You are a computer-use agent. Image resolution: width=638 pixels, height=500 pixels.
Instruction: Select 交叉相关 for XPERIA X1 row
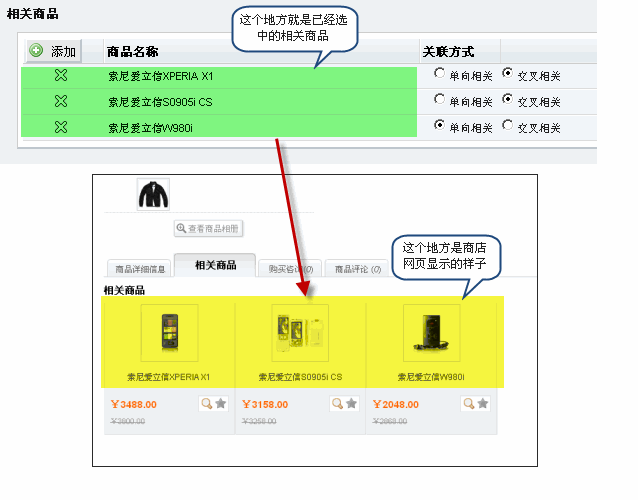pos(507,73)
